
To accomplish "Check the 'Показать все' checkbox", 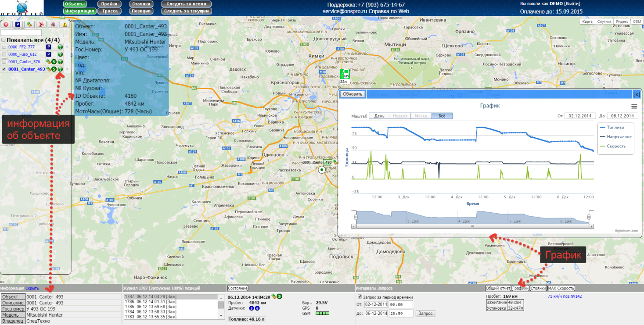I will pos(4,40).
